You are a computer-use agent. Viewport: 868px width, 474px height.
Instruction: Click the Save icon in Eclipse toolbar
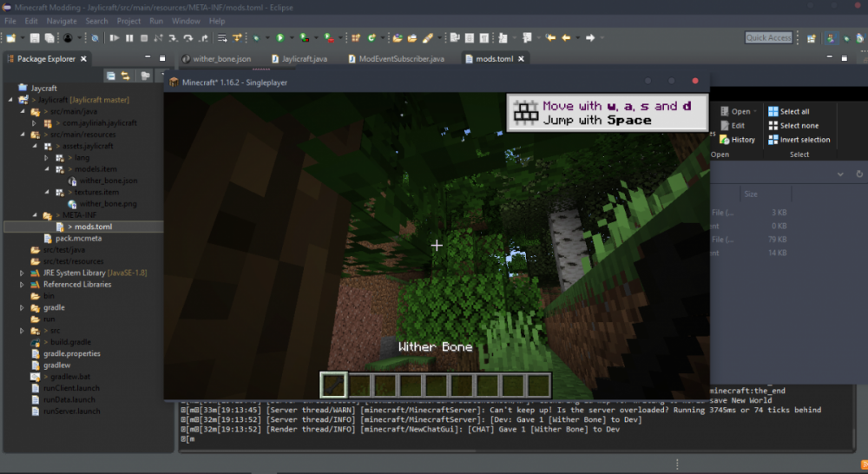click(x=35, y=37)
